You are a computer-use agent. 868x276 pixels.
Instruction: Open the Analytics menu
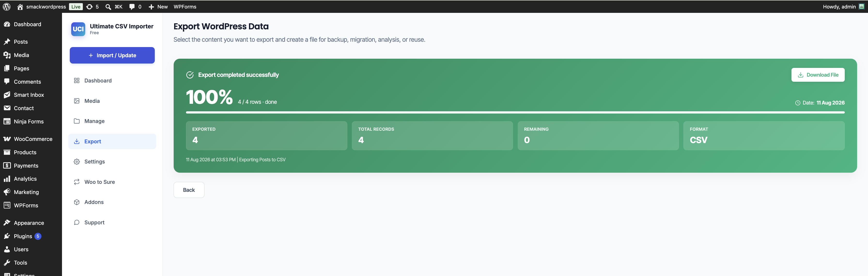(31, 179)
